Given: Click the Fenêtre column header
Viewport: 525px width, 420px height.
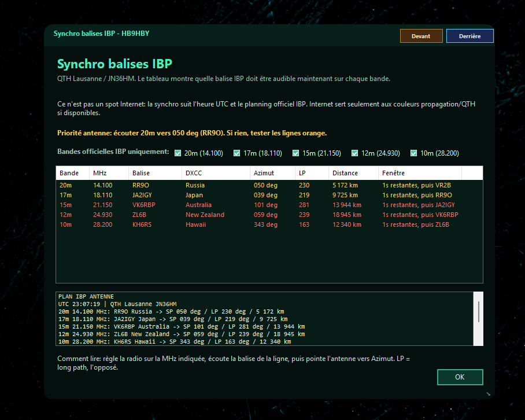Looking at the screenshot, I should click(420, 173).
